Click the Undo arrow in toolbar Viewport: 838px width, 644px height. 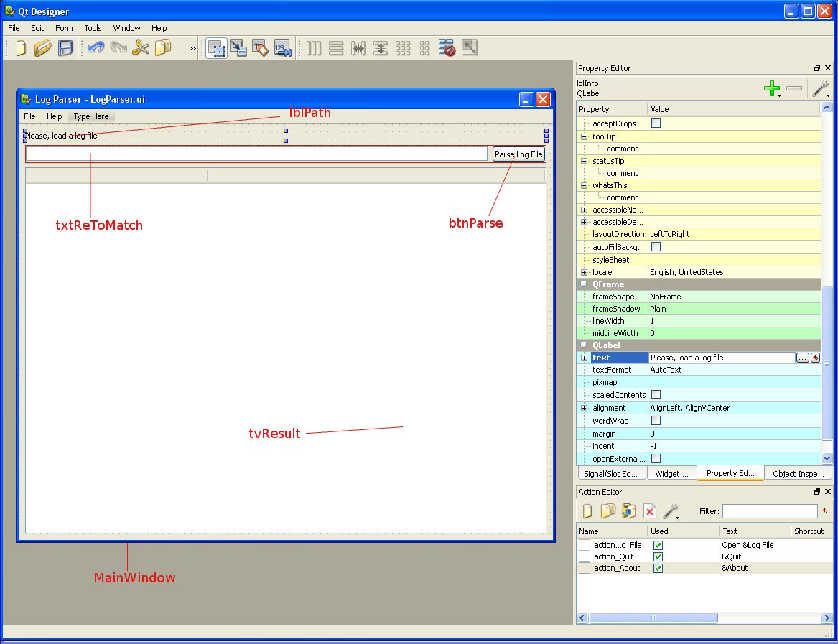click(96, 48)
